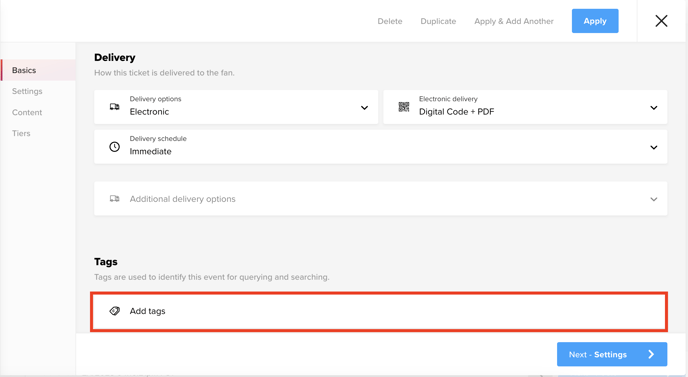Screen dimensions: 688x377
Task: Select the Electronic delivery option value
Action: (149, 112)
